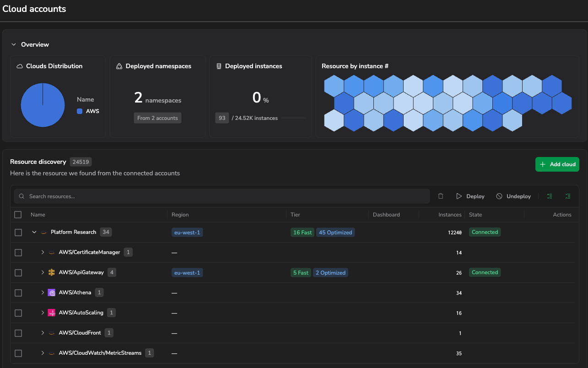Click the ApiGateway service icon
The image size is (588, 368).
(52, 272)
